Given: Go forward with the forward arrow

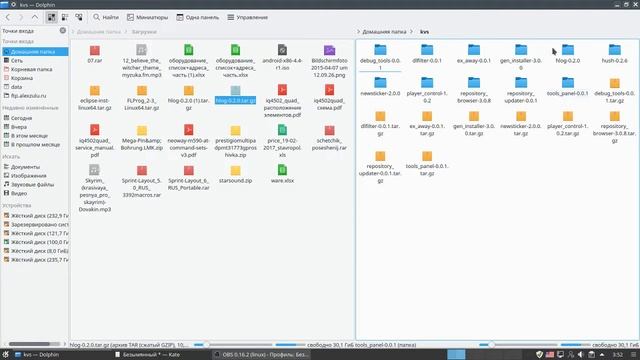Looking at the screenshot, I should point(21,17).
